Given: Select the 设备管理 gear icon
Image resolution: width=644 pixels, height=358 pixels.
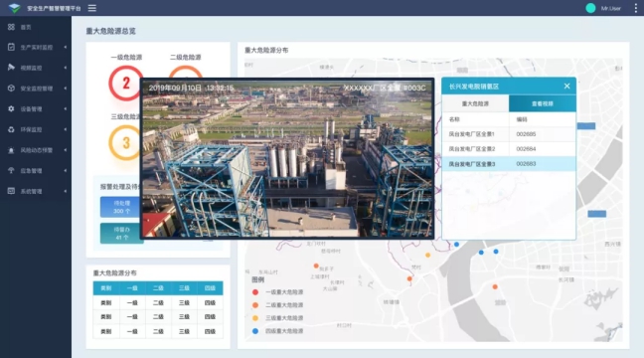Looking at the screenshot, I should click(x=11, y=108).
